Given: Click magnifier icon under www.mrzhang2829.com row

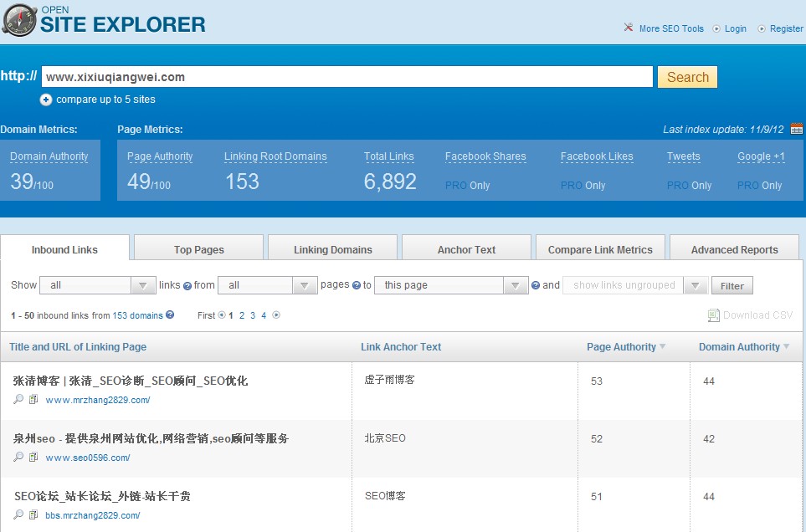Looking at the screenshot, I should click(x=18, y=400).
